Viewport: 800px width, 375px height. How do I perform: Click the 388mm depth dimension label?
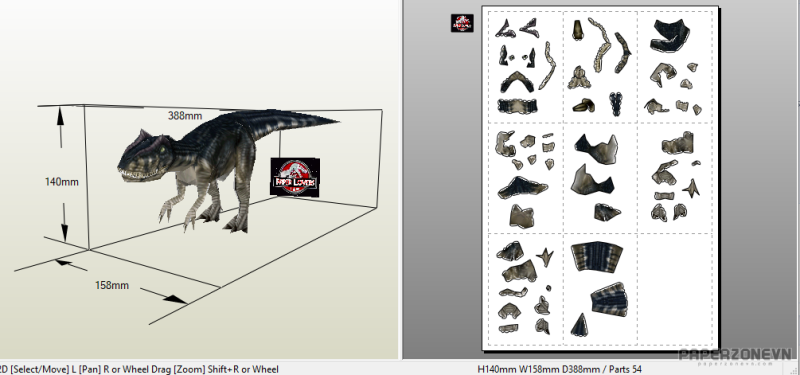[x=185, y=116]
